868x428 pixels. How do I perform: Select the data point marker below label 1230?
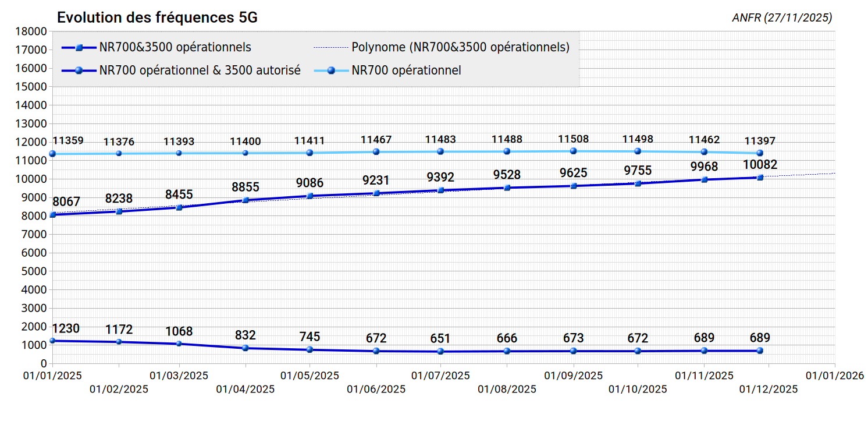click(x=52, y=341)
